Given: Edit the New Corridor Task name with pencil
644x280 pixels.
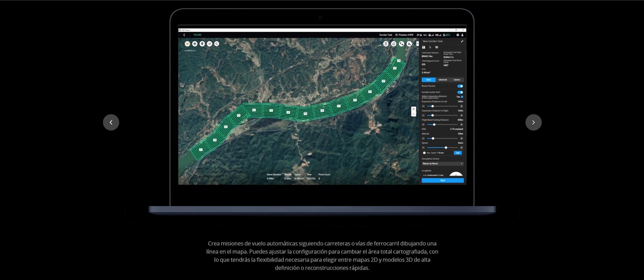Looking at the screenshot, I should [462, 41].
